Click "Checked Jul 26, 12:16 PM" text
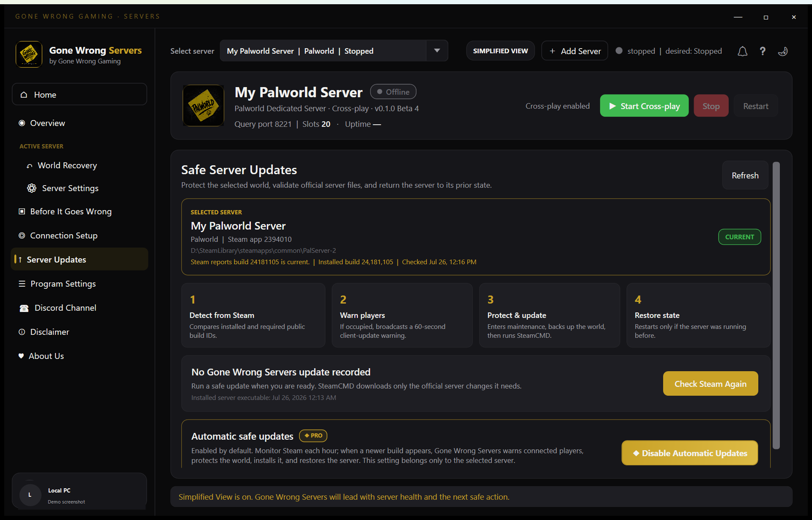The image size is (812, 520). click(x=439, y=262)
